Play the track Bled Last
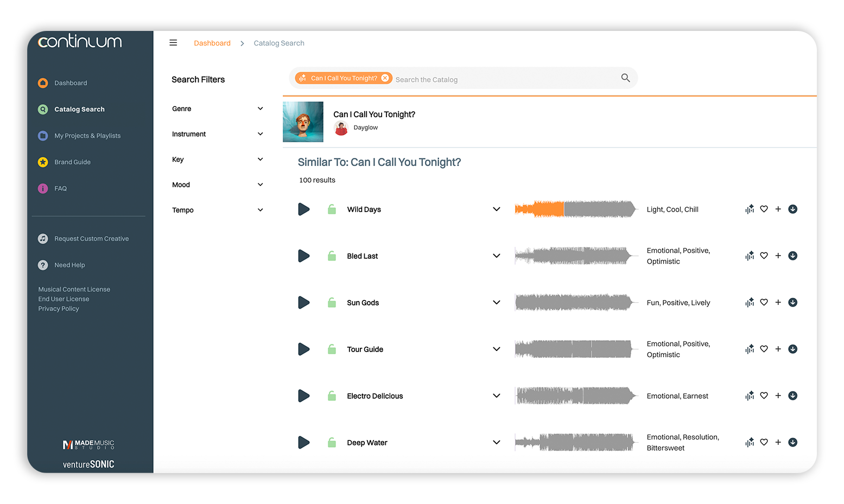The width and height of the screenshot is (844, 504). (304, 256)
